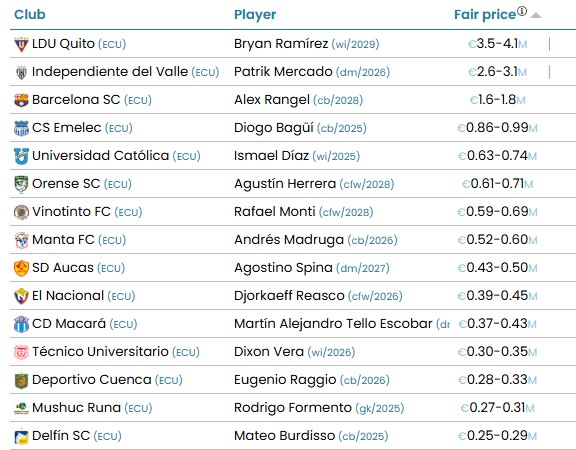Screen dimensions: 576x450
Task: Open Delfín SC club link
Action: [x=61, y=436]
